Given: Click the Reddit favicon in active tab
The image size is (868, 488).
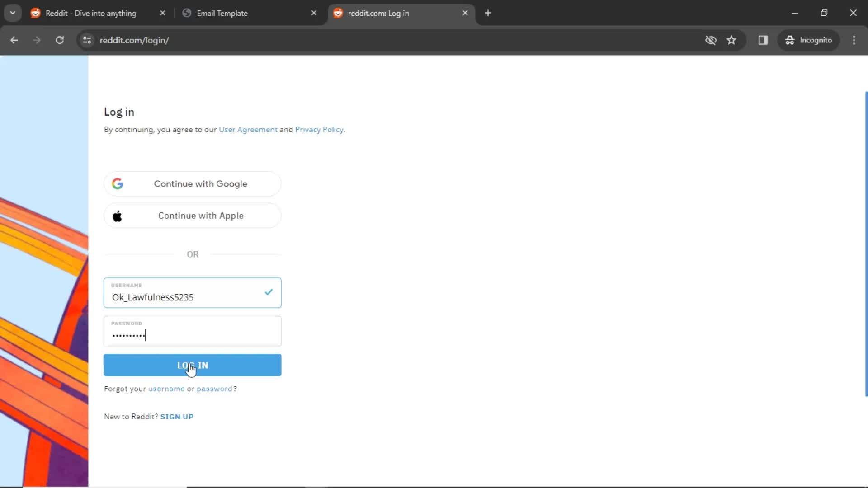Looking at the screenshot, I should coord(338,13).
